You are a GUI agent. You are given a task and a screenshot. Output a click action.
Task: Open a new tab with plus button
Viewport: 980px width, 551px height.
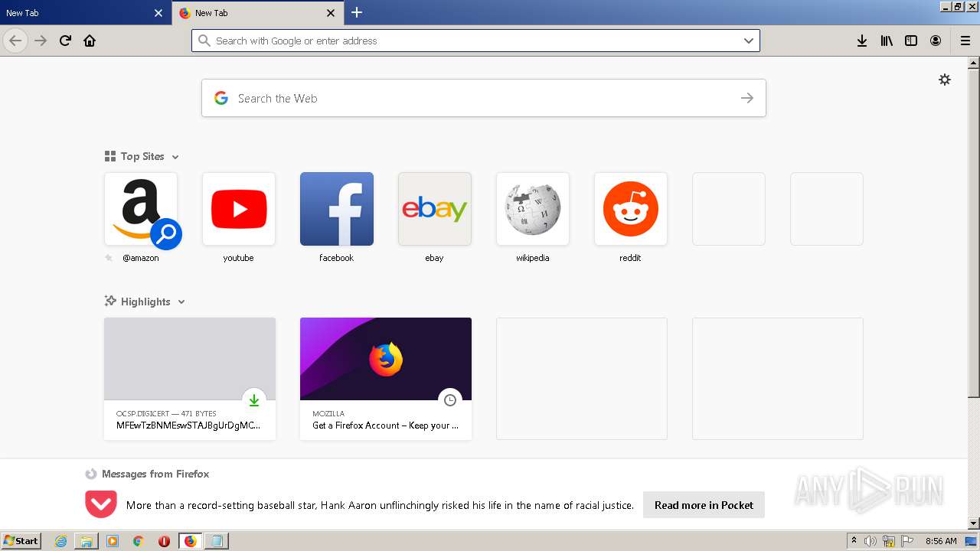[357, 12]
